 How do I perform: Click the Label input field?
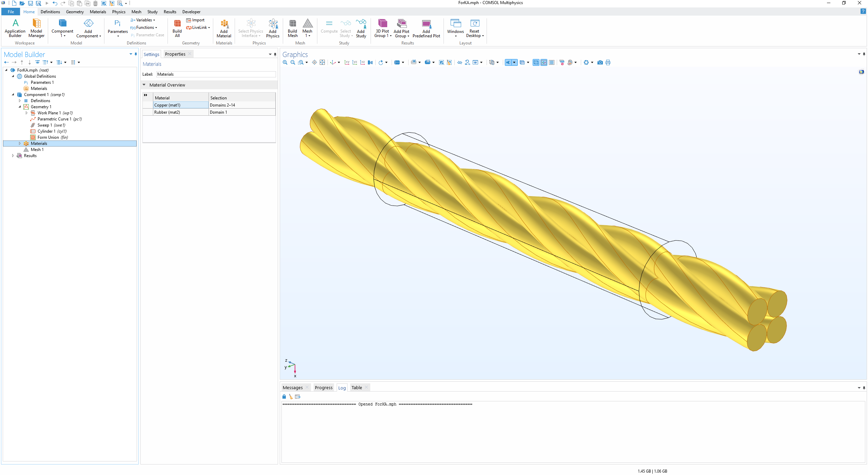coord(216,74)
